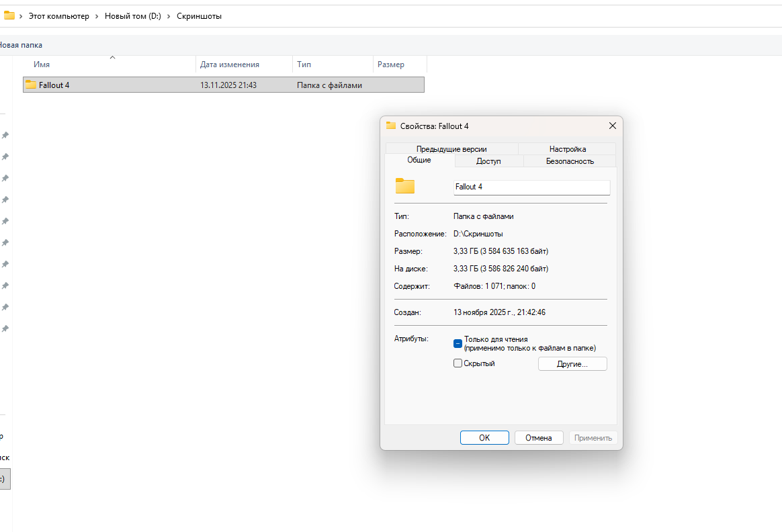Sort files by the Имя column header
The image size is (782, 532).
click(x=110, y=64)
